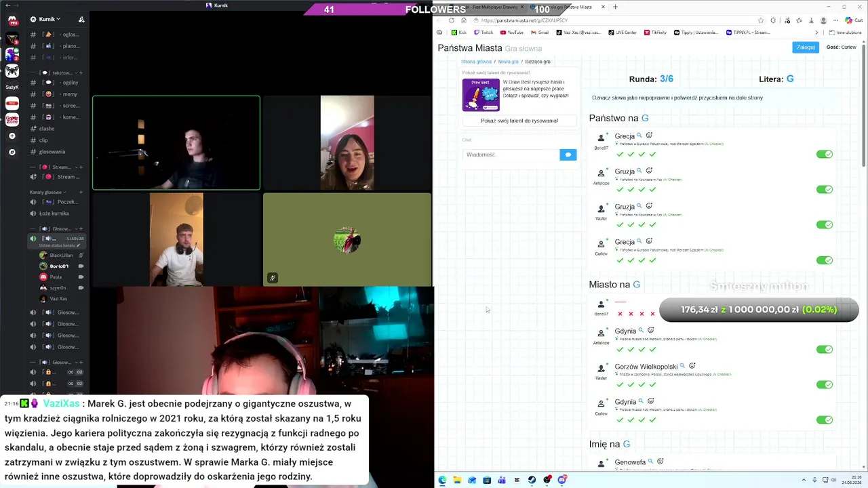Open File Explorer from the taskbar
The image size is (868, 488).
click(457, 480)
